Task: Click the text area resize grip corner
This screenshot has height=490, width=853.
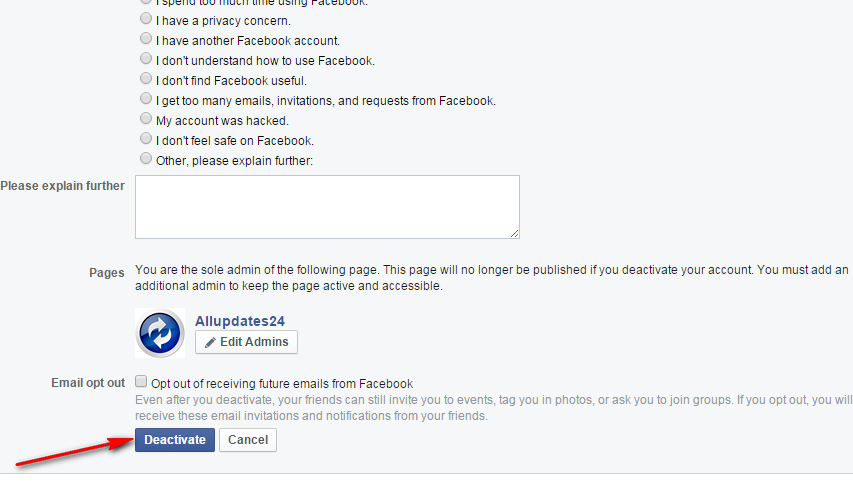Action: [x=514, y=233]
